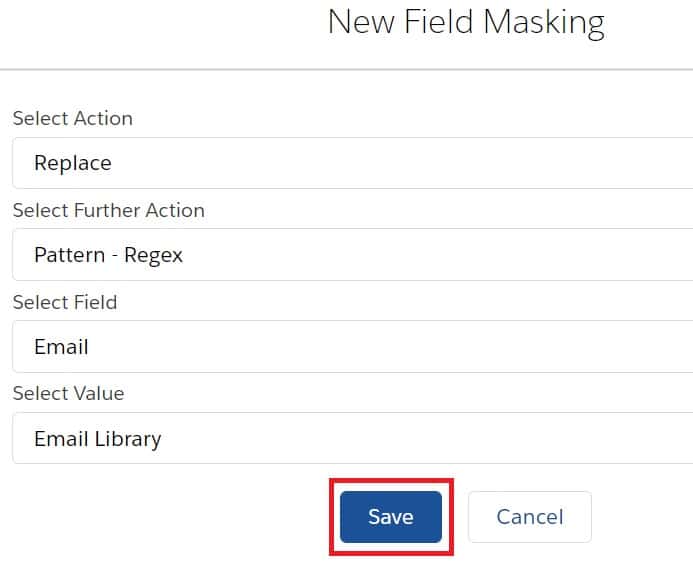Viewport: 693px width, 564px height.
Task: Click the divider line under the title
Action: (346, 69)
